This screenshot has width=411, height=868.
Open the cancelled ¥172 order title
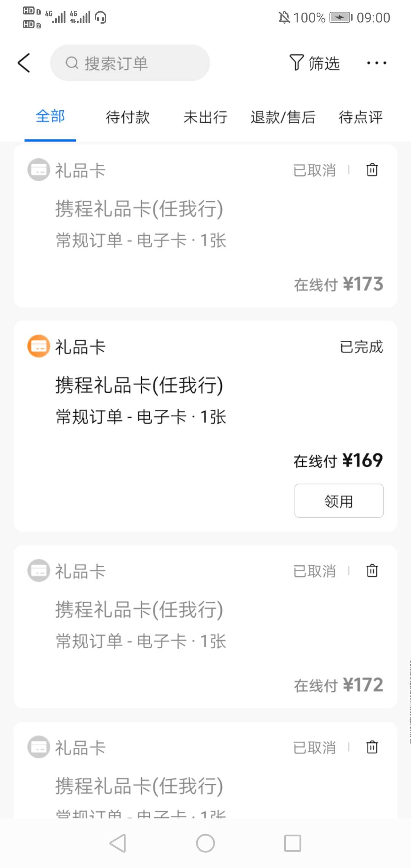tap(139, 610)
